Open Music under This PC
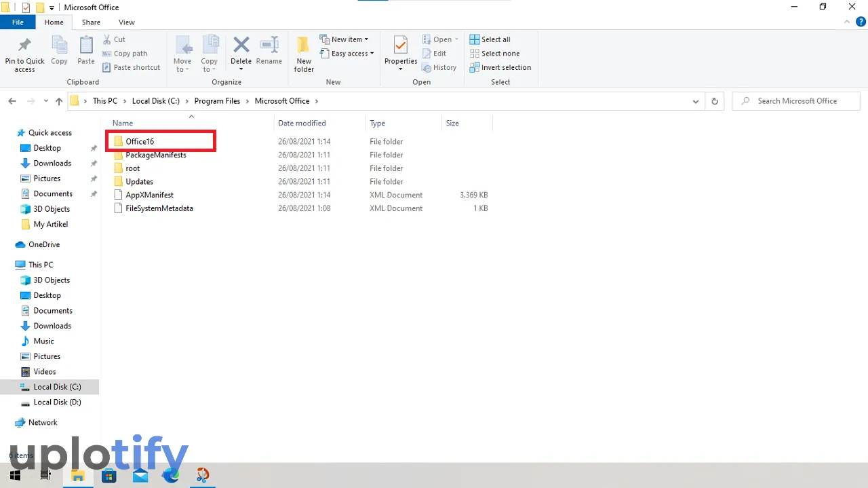Image resolution: width=868 pixels, height=488 pixels. [43, 341]
